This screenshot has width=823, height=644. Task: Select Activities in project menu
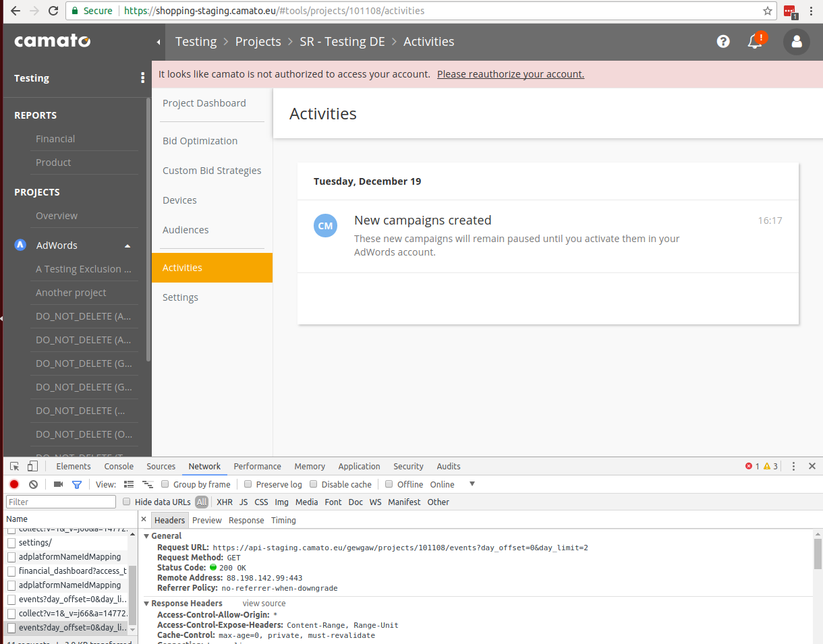coord(212,268)
